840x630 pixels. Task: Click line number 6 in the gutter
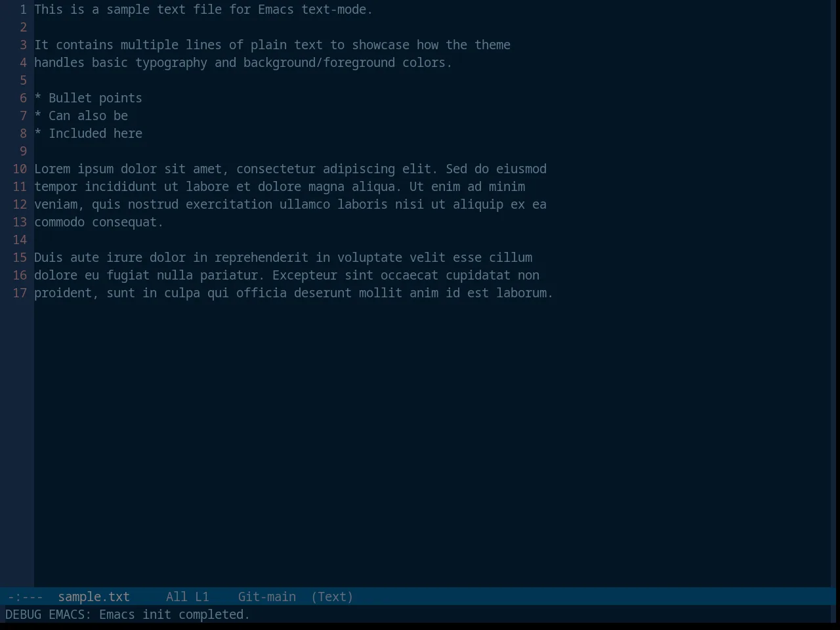coord(24,98)
